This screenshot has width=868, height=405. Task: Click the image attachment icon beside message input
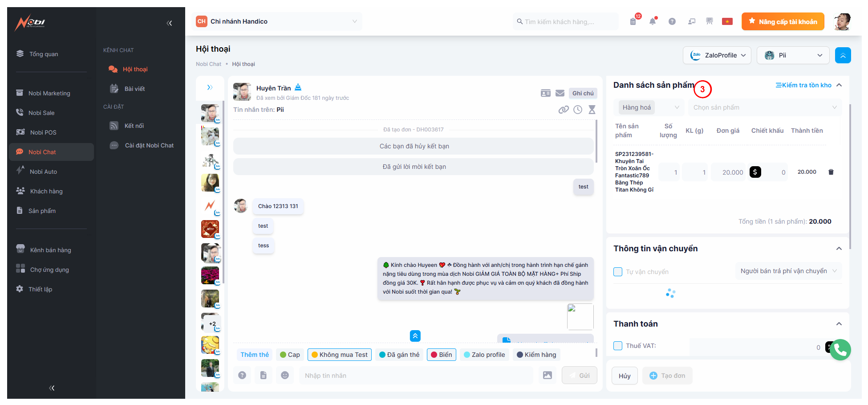point(548,375)
